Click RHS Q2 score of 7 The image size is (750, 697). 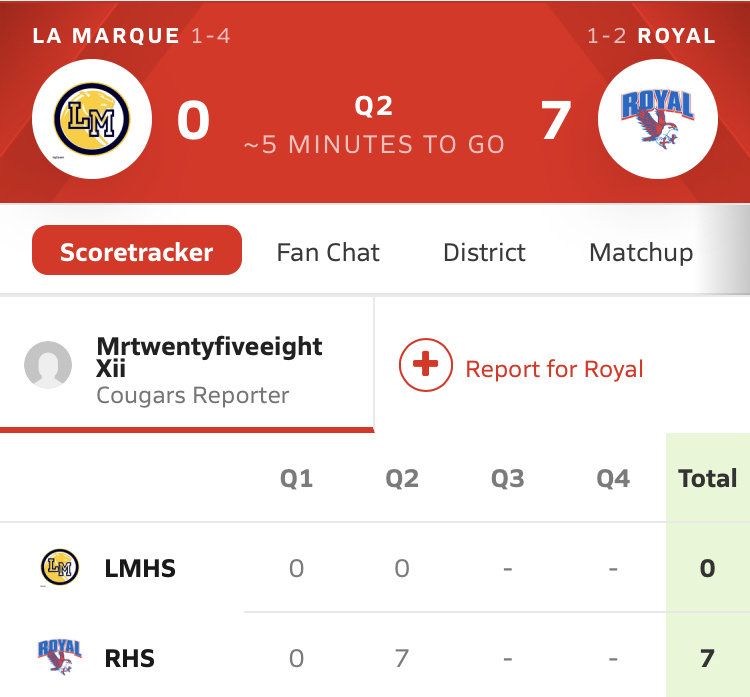point(402,659)
